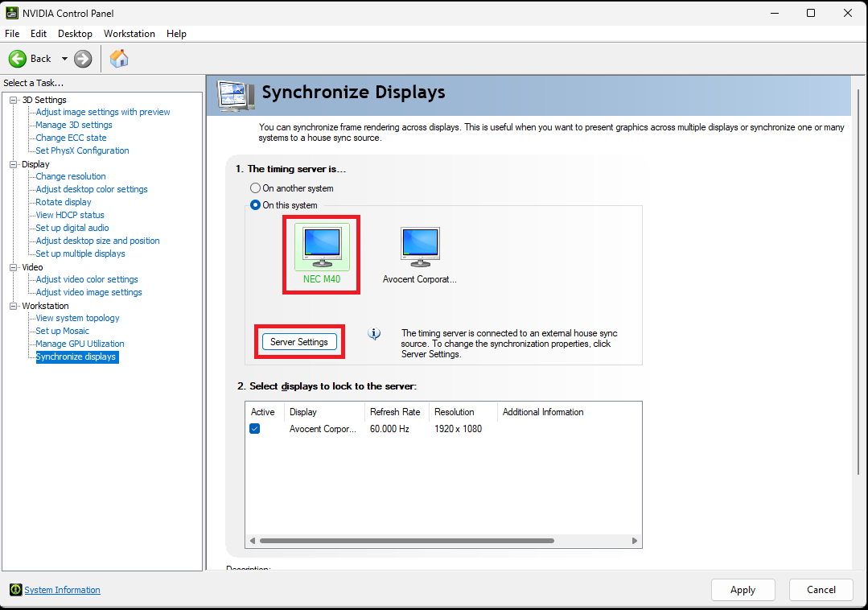This screenshot has height=610, width=868.
Task: Open Adjust desktop size and position
Action: pos(98,241)
